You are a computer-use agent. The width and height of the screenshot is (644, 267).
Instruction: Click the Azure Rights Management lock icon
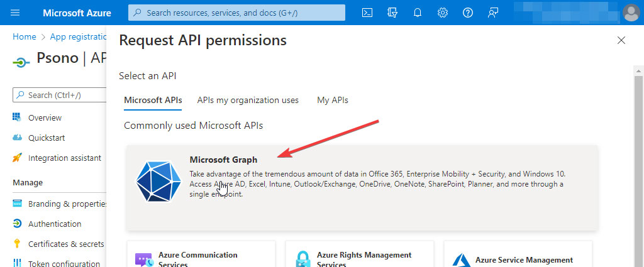(303, 259)
